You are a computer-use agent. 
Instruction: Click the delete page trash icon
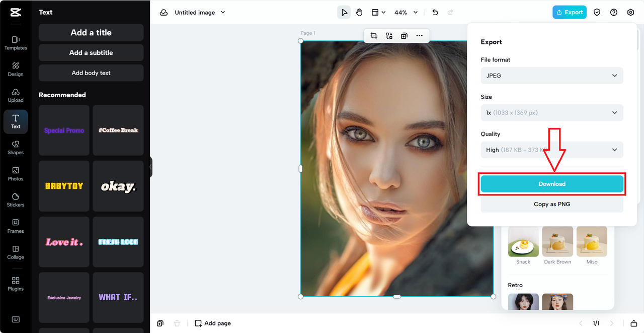pyautogui.click(x=177, y=323)
